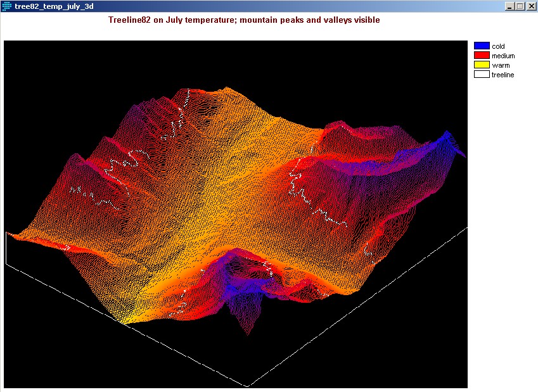The width and height of the screenshot is (538, 392).
Task: Select the white treeline legend swatch
Action: 482,75
